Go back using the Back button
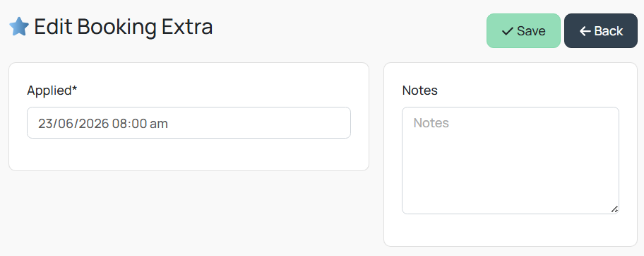Screen dimensions: 644x256 (x=601, y=31)
